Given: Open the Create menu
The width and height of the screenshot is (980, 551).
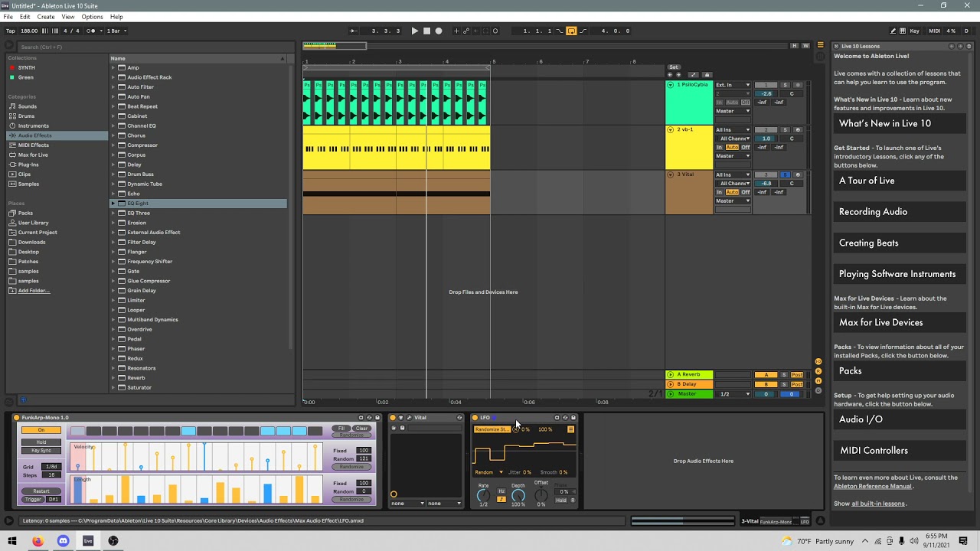Looking at the screenshot, I should (46, 17).
